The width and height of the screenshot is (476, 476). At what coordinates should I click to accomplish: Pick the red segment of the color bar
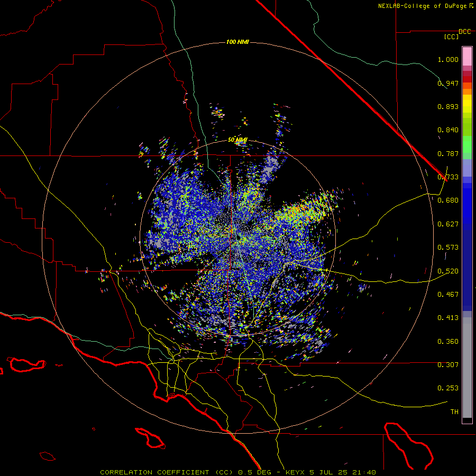(x=467, y=79)
